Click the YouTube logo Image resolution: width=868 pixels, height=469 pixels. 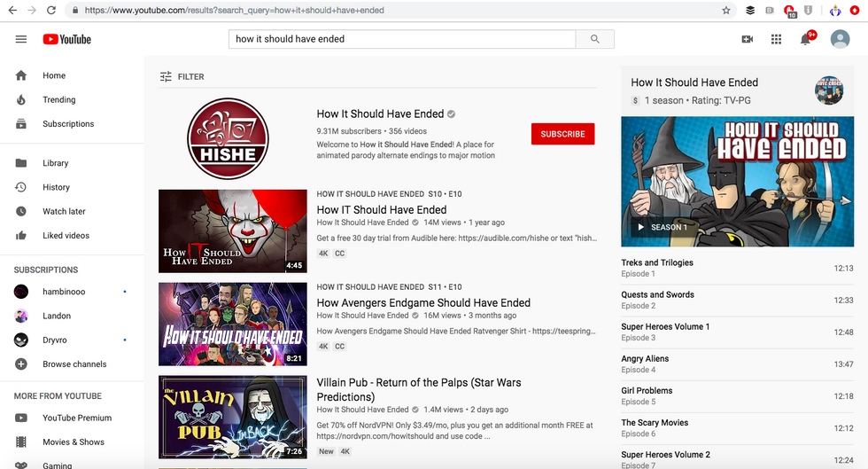click(x=67, y=39)
